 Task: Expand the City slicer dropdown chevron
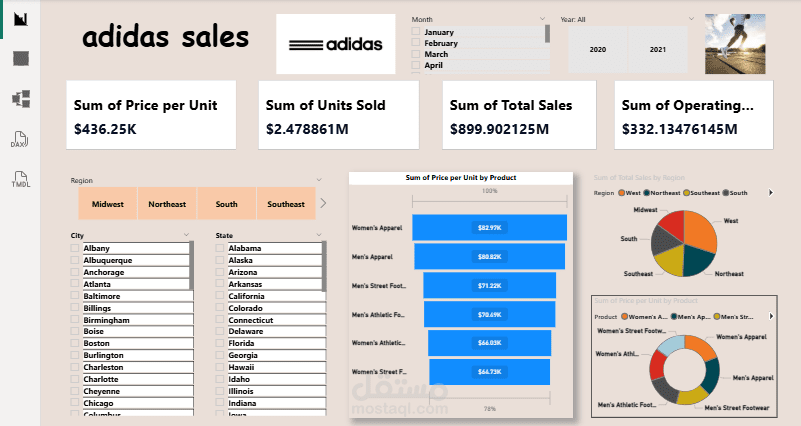click(186, 235)
